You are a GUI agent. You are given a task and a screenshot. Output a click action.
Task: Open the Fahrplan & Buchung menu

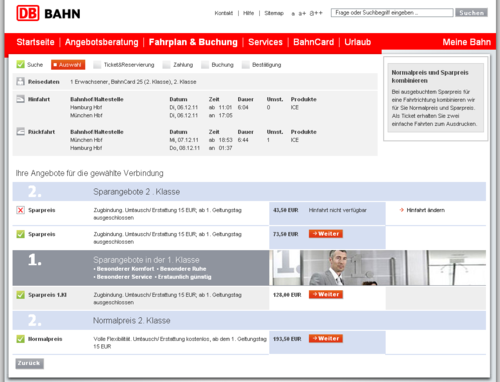click(x=193, y=42)
